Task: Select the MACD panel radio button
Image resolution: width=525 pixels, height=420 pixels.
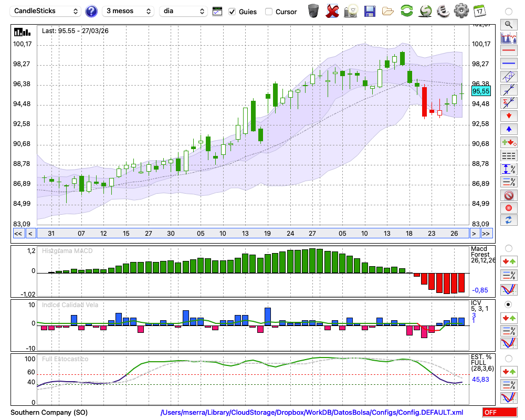Action: pos(509,248)
